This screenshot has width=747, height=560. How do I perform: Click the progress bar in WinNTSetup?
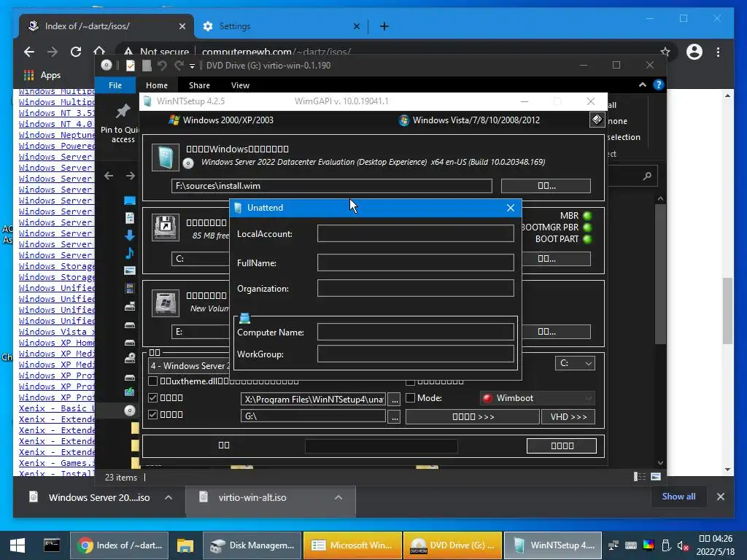[382, 446]
